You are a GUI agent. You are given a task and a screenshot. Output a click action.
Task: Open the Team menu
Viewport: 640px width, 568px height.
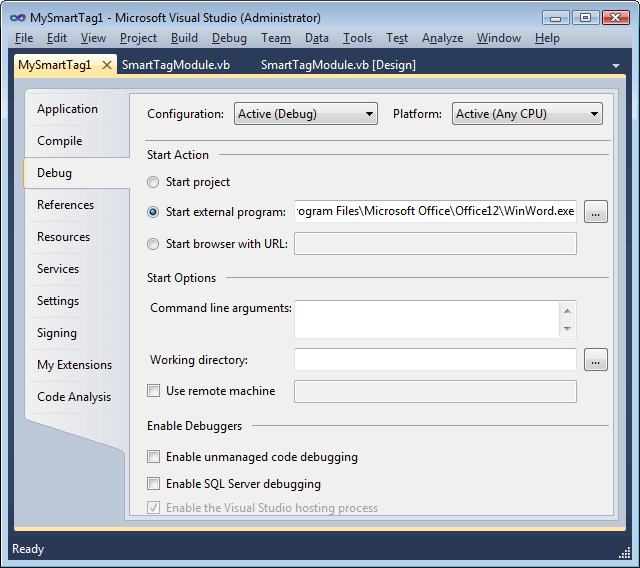tap(276, 38)
